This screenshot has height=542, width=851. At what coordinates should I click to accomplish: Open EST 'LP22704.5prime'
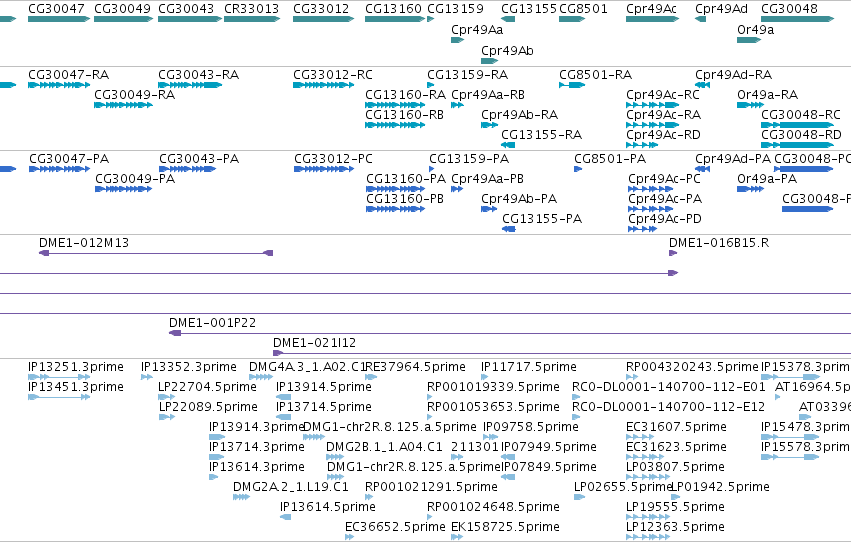pyautogui.click(x=207, y=387)
